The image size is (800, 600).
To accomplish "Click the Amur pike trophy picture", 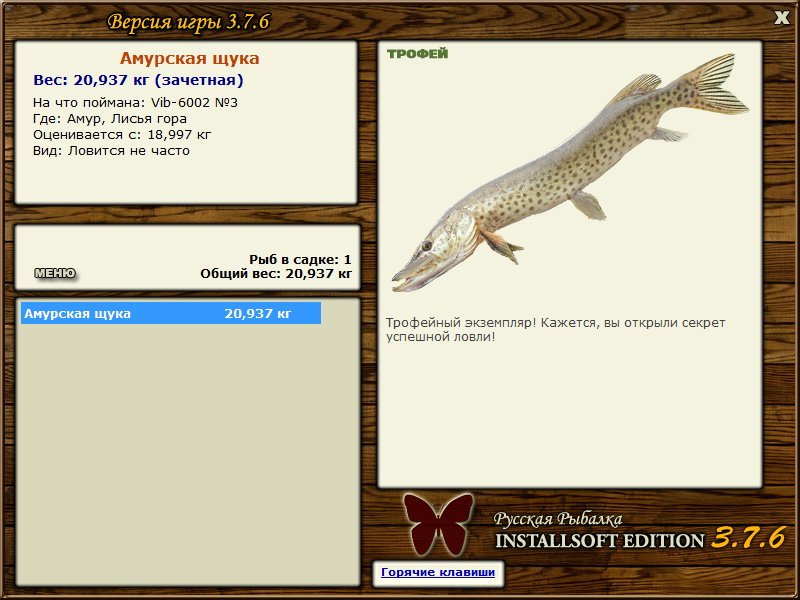I will tap(570, 172).
